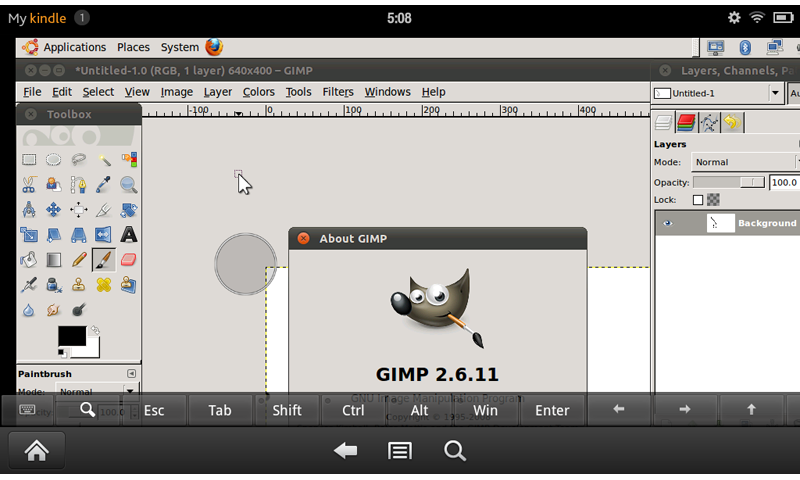The image size is (800, 480).
Task: Select the Blend gradient tool
Action: pyautogui.click(x=54, y=260)
